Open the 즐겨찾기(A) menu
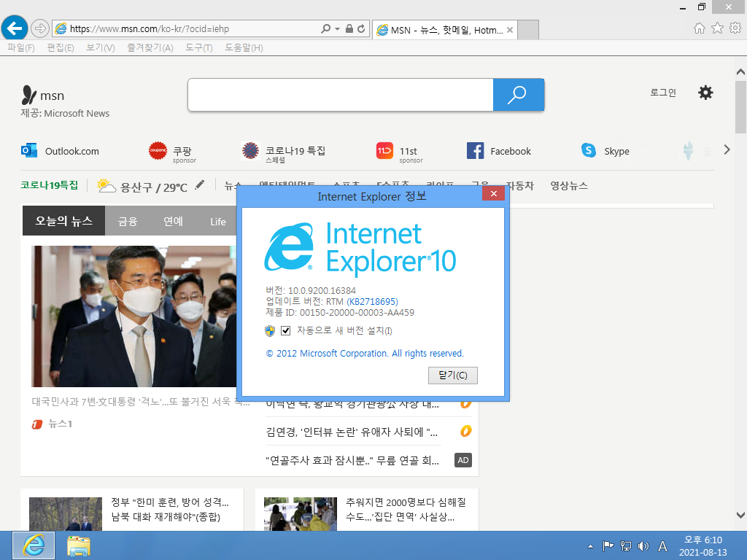747x560 pixels. pyautogui.click(x=150, y=47)
